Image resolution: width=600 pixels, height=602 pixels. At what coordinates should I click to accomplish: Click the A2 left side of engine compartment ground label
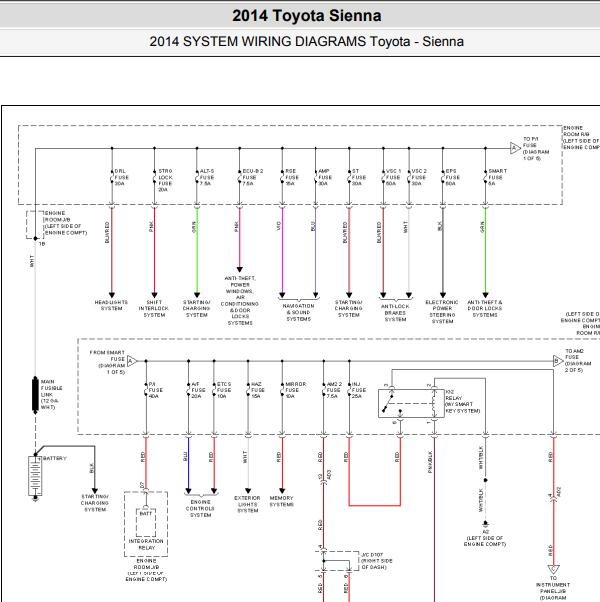coord(485,538)
